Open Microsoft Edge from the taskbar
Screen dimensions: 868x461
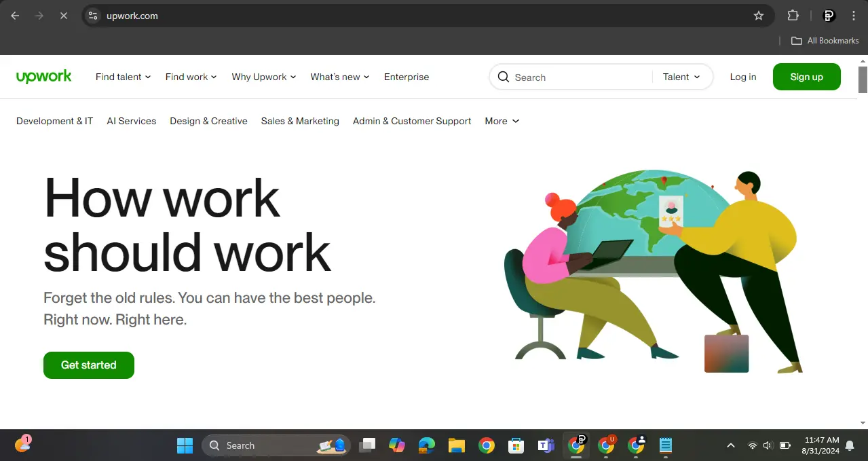(426, 445)
